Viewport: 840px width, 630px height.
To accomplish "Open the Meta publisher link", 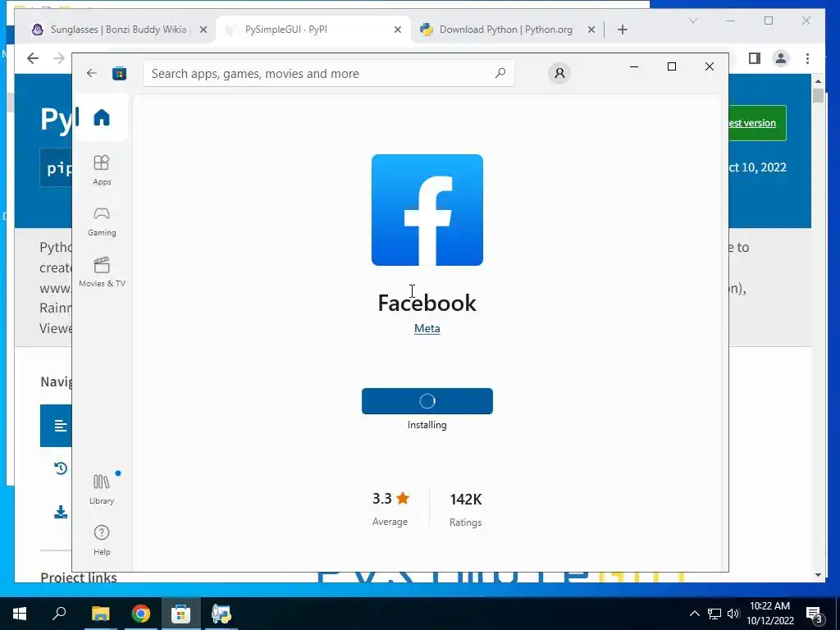I will pos(427,328).
